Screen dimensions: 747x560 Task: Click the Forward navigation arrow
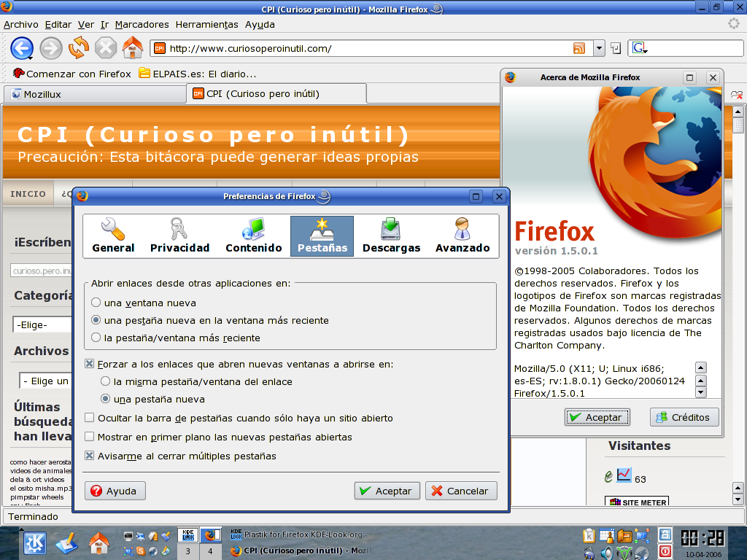[x=50, y=48]
